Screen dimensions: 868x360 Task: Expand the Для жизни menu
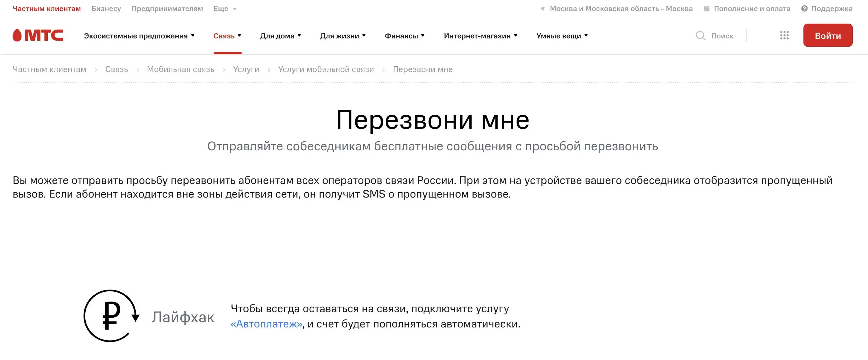pyautogui.click(x=343, y=36)
